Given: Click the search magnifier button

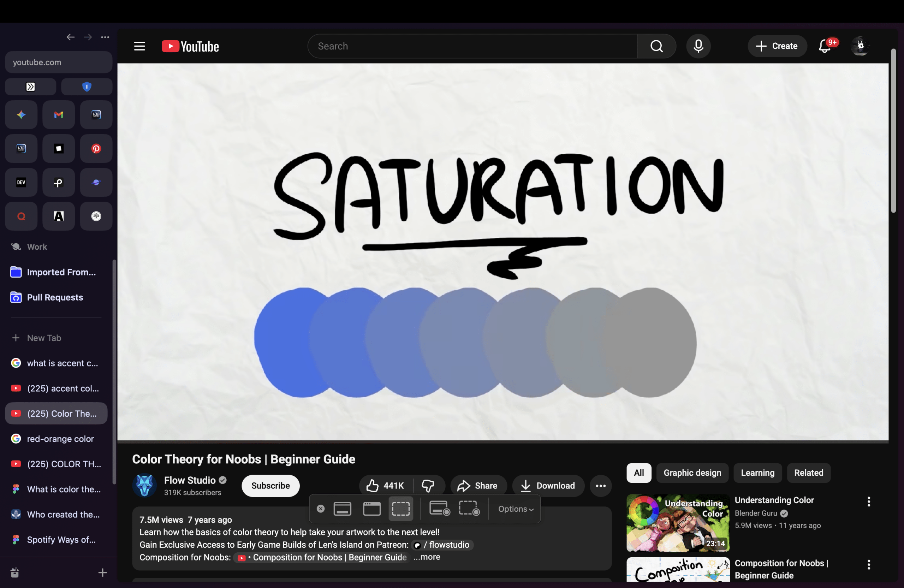Looking at the screenshot, I should (x=656, y=46).
